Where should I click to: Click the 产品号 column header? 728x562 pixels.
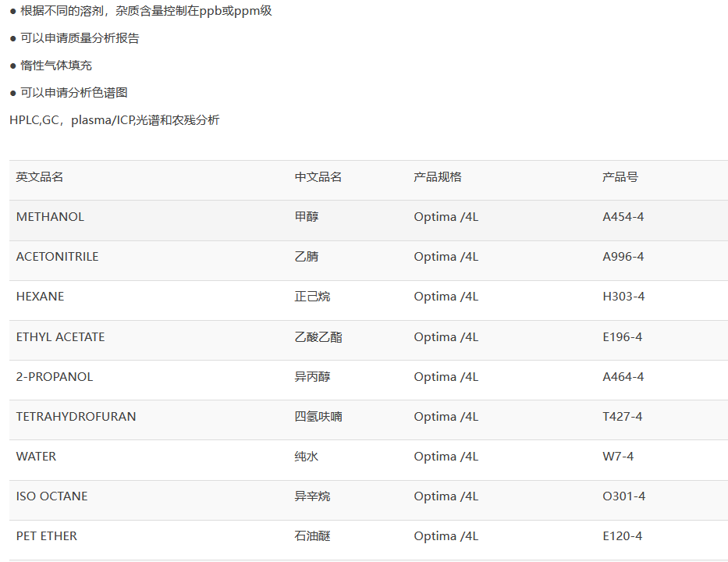[x=620, y=177]
